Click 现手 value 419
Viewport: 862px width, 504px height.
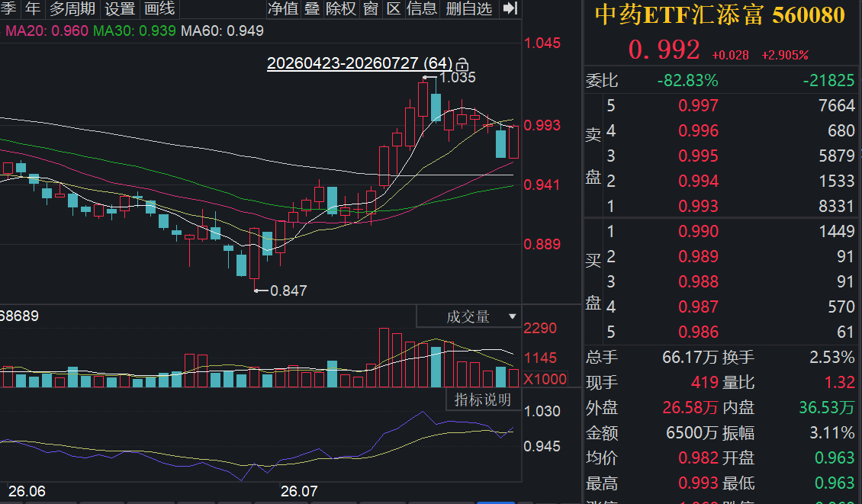coord(705,383)
